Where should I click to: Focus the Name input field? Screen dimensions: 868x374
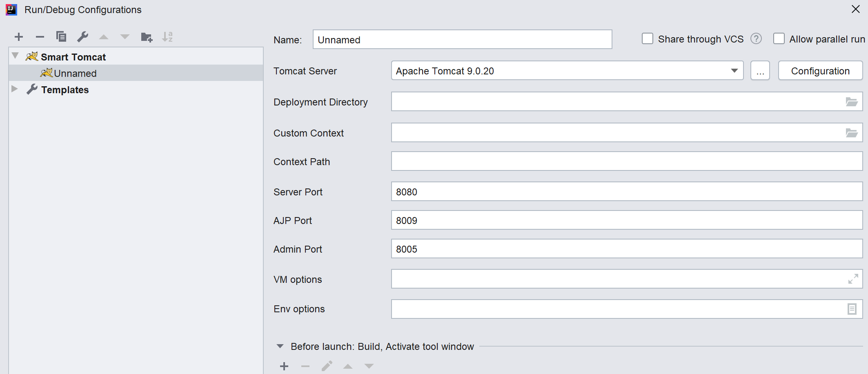[462, 40]
